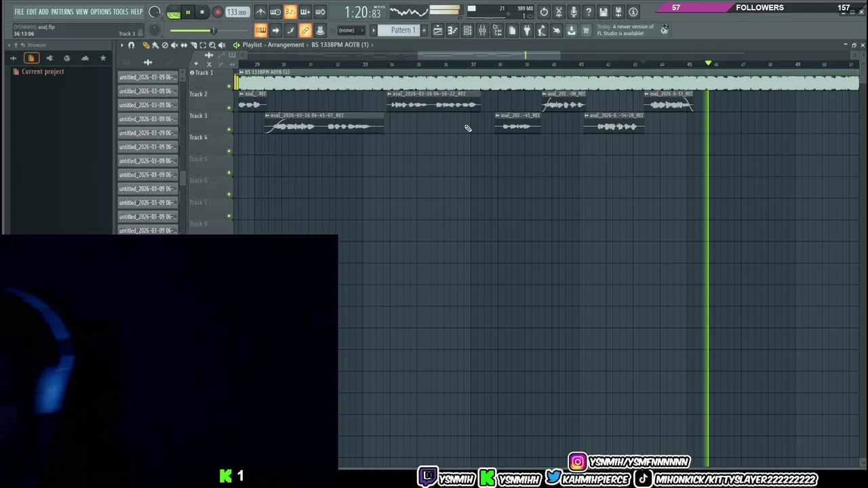
Task: Click the microphone recording icon
Action: click(x=574, y=12)
